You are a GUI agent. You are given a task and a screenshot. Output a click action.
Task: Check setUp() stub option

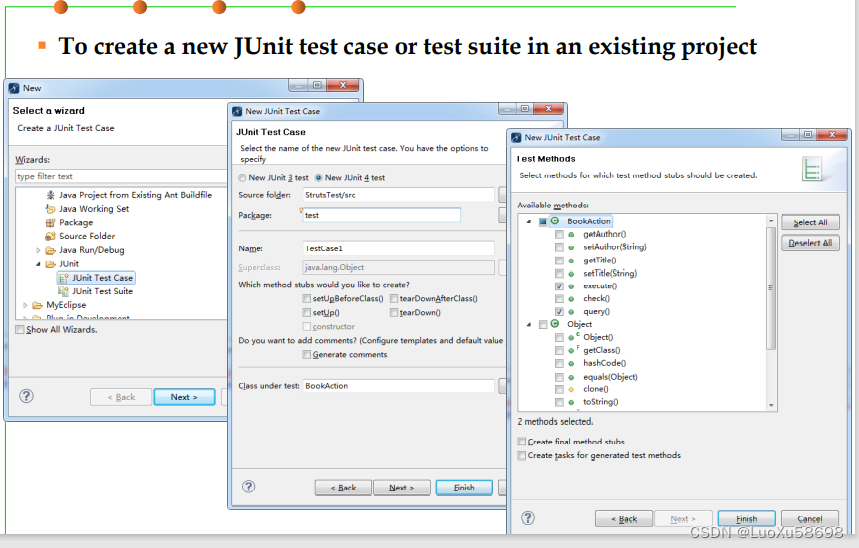[307, 312]
